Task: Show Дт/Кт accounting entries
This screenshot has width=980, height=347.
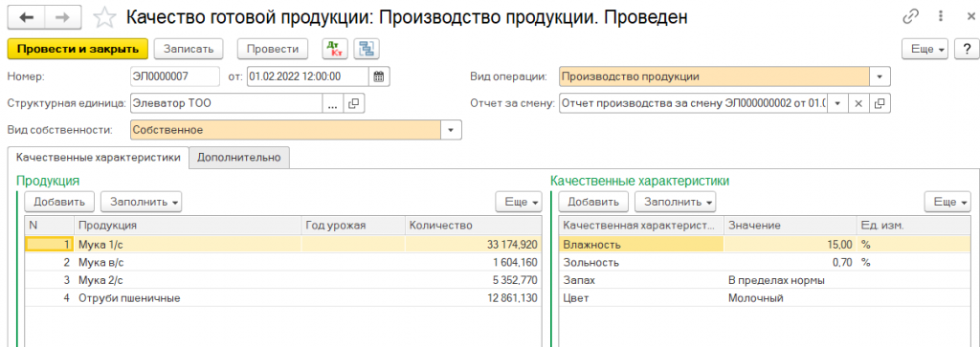Action: coord(334,49)
